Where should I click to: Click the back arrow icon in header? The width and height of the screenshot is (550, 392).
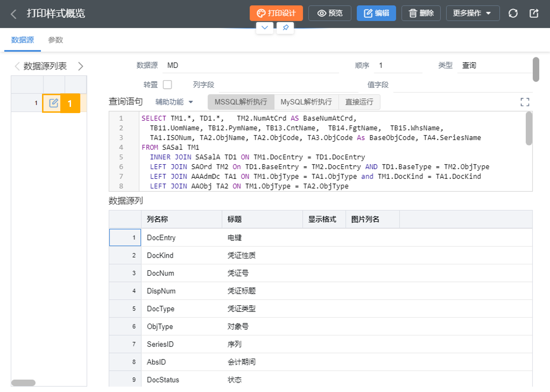click(x=14, y=14)
